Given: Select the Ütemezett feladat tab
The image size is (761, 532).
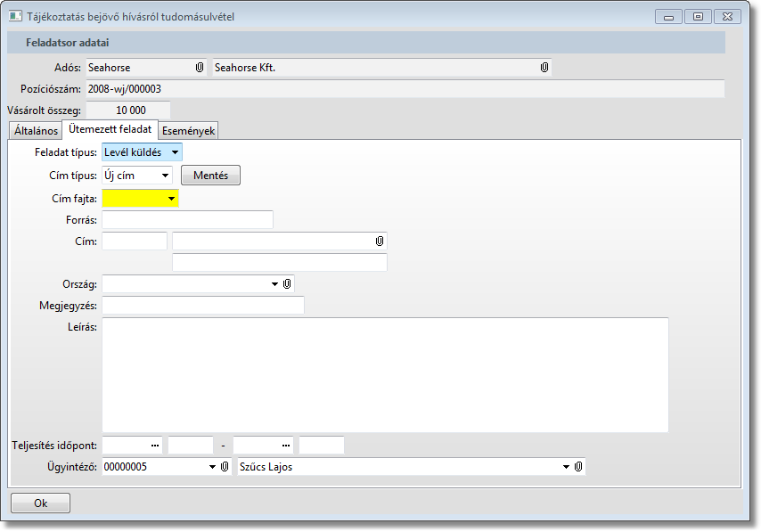Looking at the screenshot, I should [110, 129].
